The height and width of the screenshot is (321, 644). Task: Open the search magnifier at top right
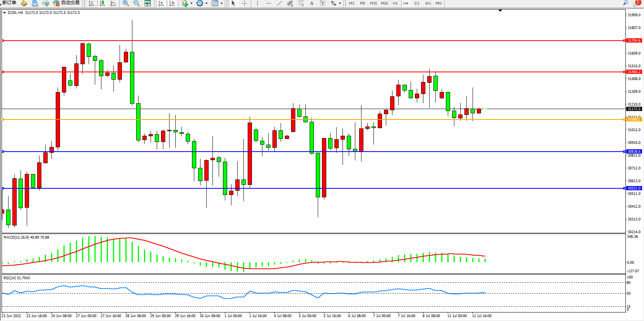[x=625, y=3]
